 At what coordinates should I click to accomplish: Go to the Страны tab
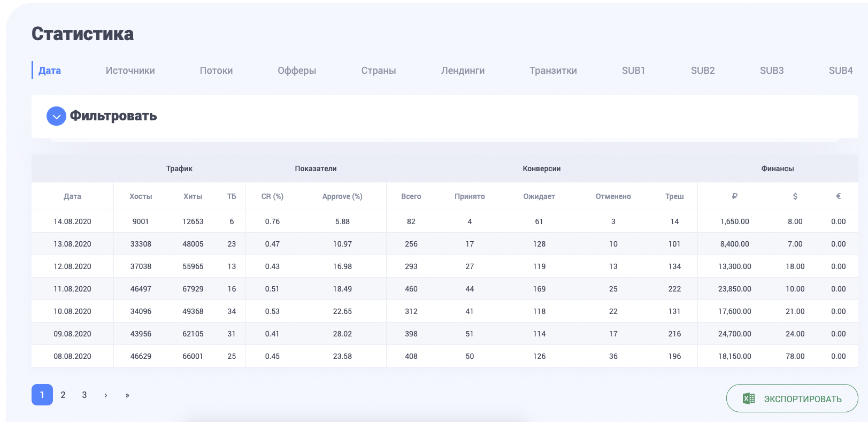(378, 71)
